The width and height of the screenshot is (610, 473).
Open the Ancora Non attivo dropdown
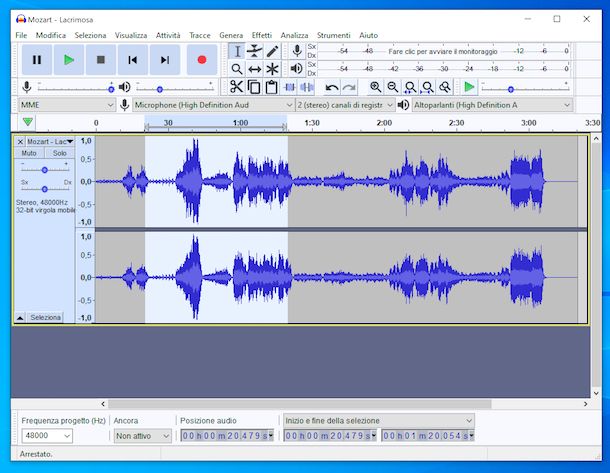tap(142, 436)
